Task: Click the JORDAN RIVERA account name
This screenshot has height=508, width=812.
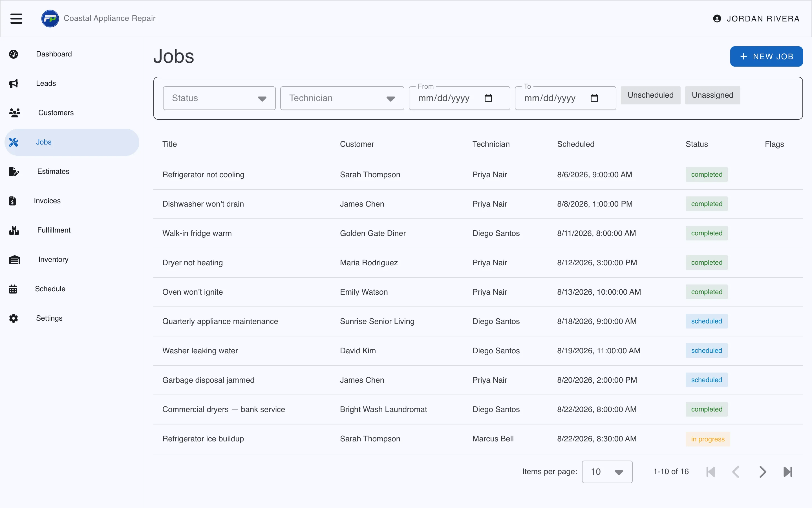Action: pos(763,19)
